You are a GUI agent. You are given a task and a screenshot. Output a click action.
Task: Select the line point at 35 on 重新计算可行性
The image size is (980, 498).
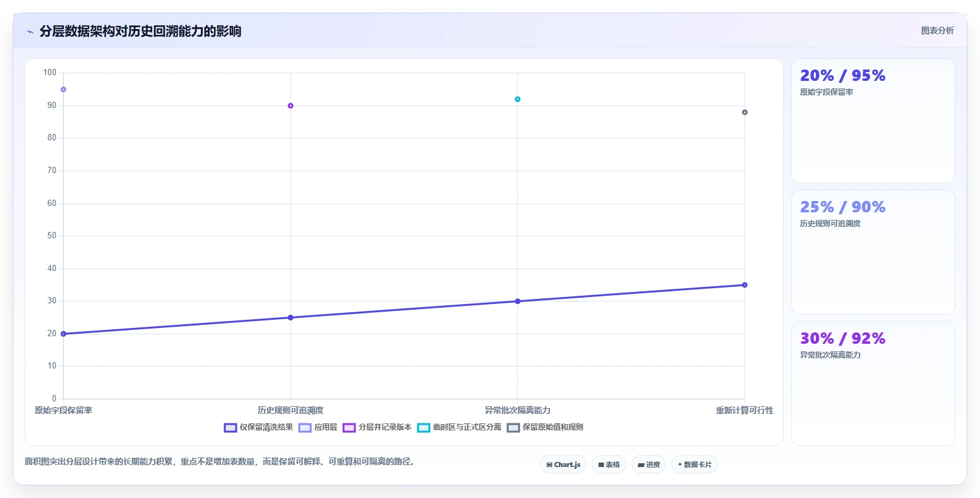click(x=744, y=285)
